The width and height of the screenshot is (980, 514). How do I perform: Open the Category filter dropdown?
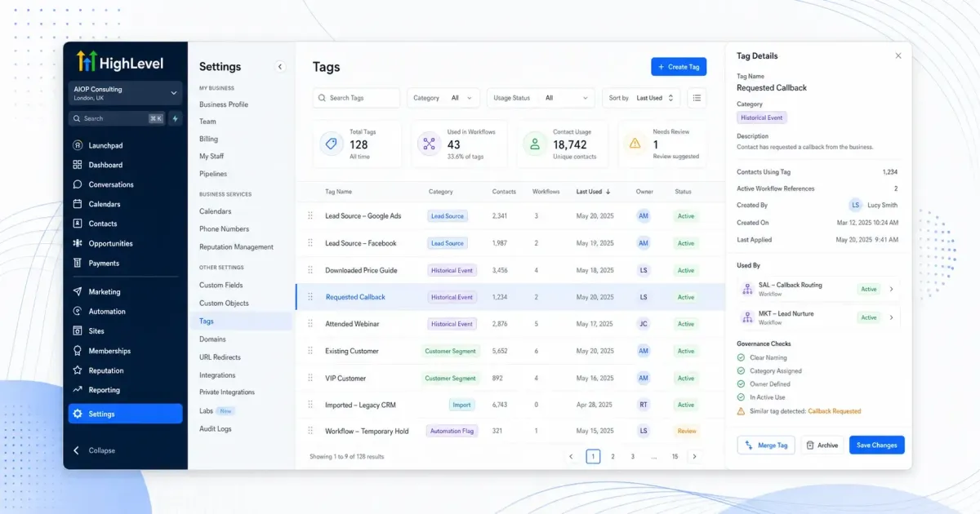click(x=443, y=98)
